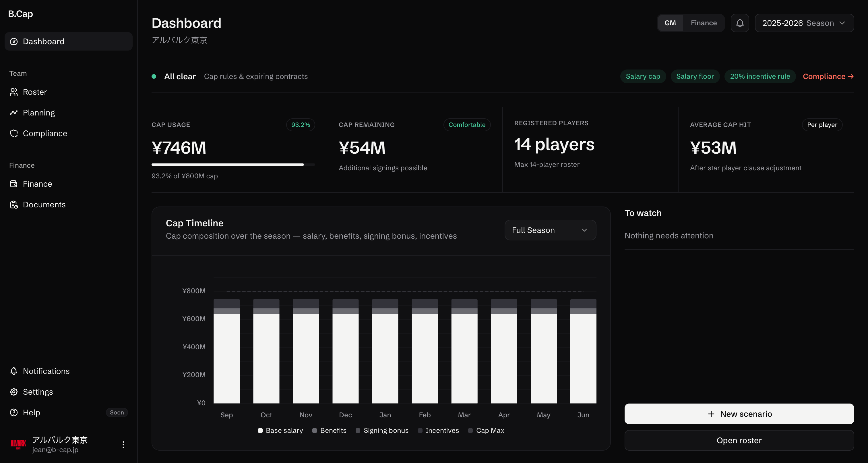
Task: Toggle Cap Max legend entry
Action: coord(486,431)
